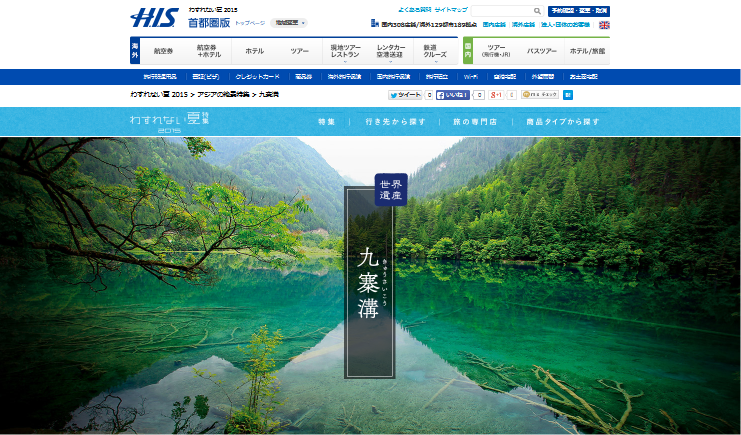741x435 pixels.
Task: Click the Facebook like button
Action: coord(453,95)
